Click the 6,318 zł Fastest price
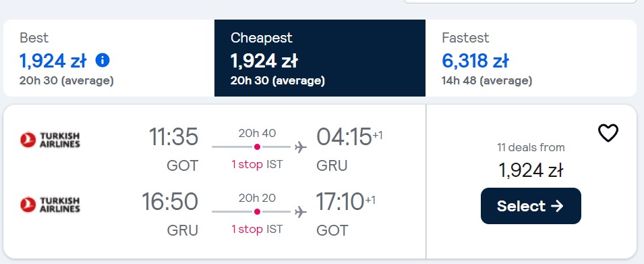This screenshot has height=264, width=644. click(475, 61)
